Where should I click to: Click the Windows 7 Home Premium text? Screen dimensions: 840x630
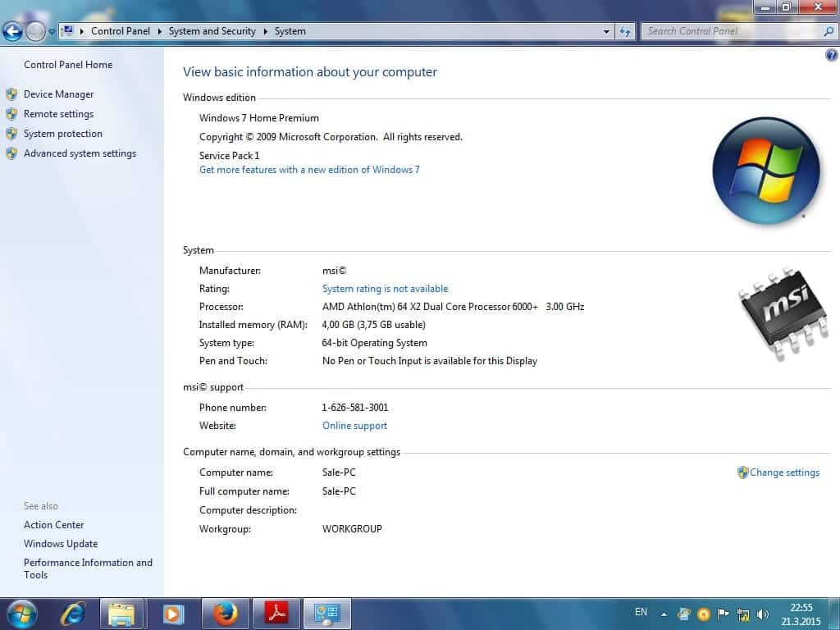258,118
